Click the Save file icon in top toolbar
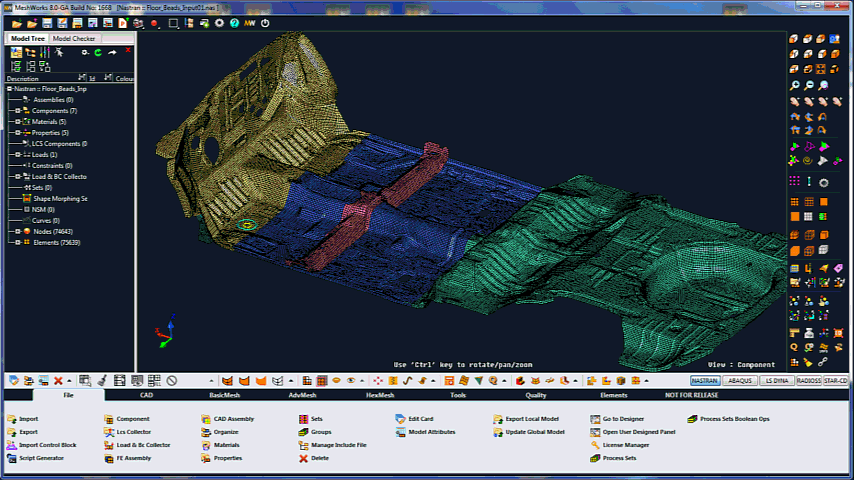 pos(45,22)
